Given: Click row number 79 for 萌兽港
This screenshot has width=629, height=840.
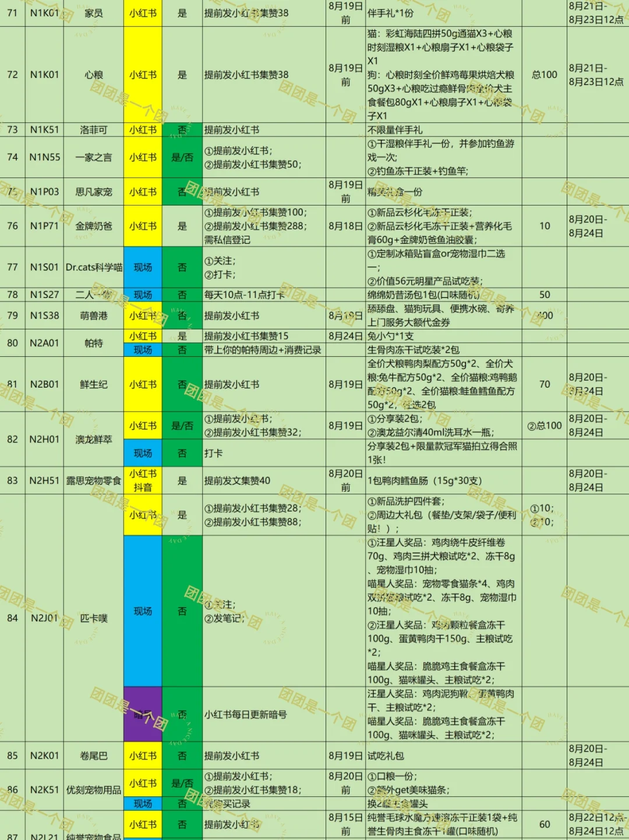Looking at the screenshot, I should pyautogui.click(x=12, y=316).
